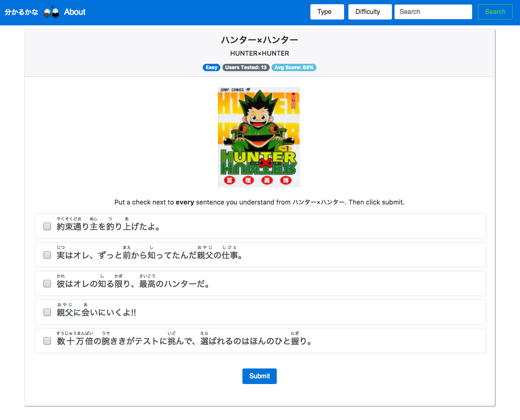Click the instruction text about checking sentences

coord(260,202)
